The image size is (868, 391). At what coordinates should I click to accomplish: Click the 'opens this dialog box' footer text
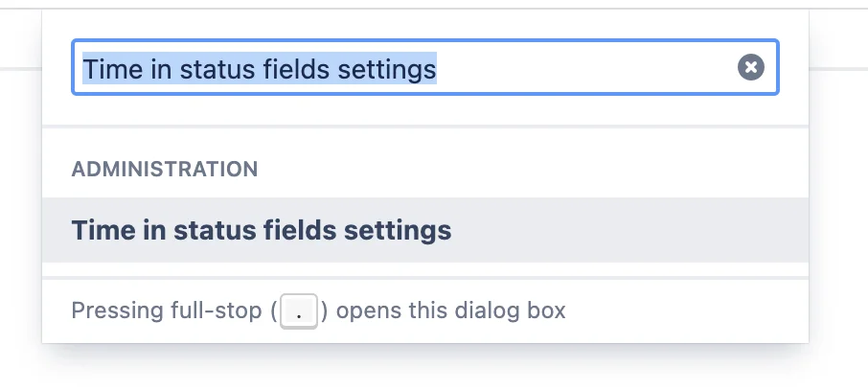pyautogui.click(x=450, y=310)
